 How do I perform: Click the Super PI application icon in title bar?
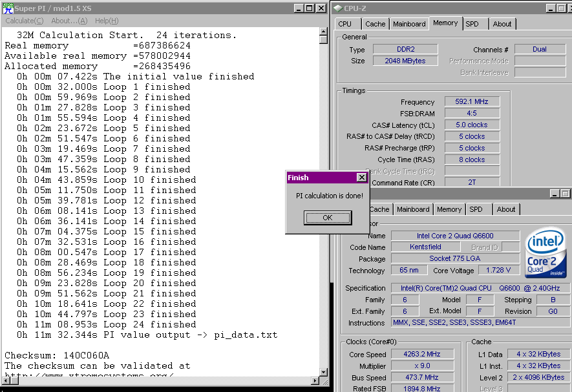coord(8,8)
